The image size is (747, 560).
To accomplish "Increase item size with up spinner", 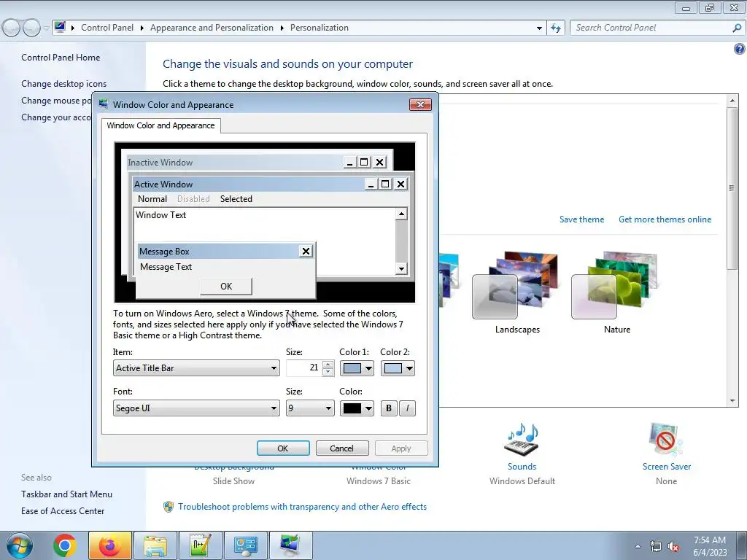I will pyautogui.click(x=328, y=365).
